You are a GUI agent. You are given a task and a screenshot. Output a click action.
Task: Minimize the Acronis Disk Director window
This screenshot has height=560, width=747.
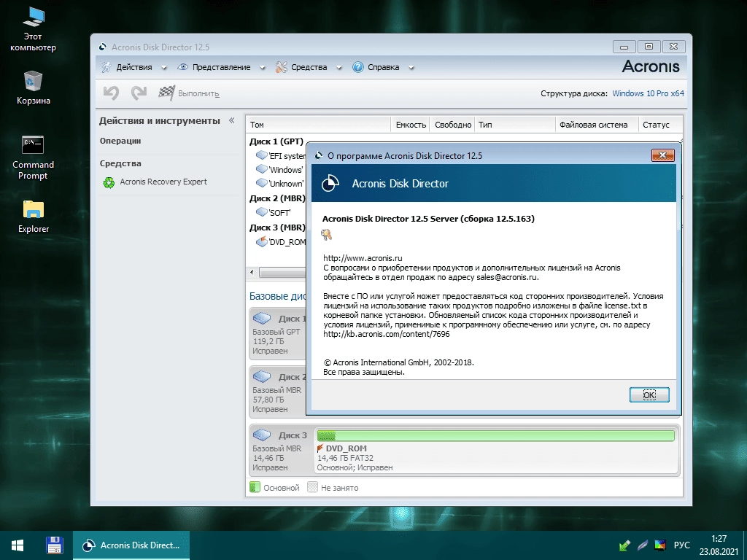point(624,47)
